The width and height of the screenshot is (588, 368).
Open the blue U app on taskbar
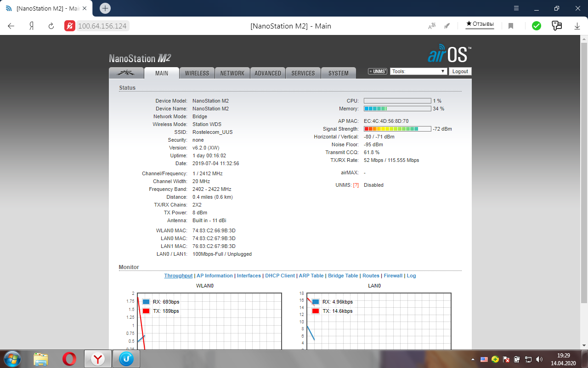coord(126,359)
